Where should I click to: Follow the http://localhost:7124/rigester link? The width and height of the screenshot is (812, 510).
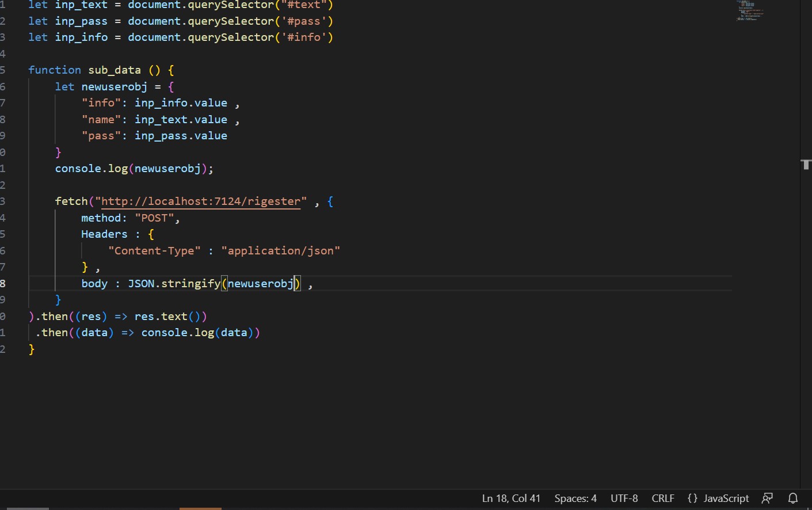pos(201,201)
